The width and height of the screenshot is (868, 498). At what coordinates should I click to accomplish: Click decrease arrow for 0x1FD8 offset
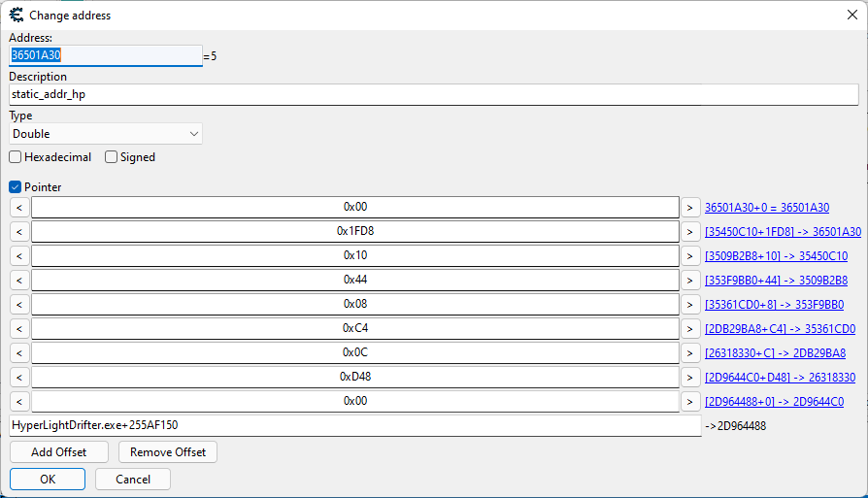tap(19, 232)
